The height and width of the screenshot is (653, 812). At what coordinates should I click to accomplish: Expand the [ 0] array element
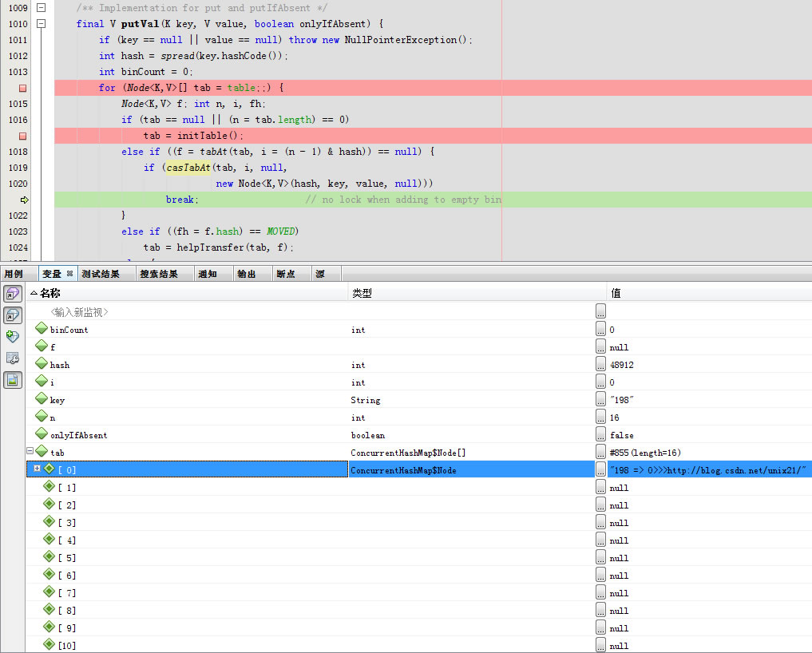[37, 468]
